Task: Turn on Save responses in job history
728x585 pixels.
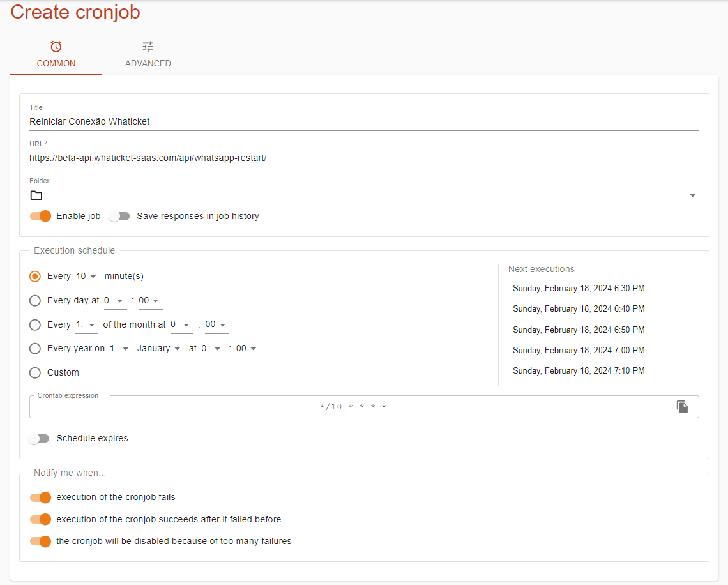Action: (x=119, y=216)
